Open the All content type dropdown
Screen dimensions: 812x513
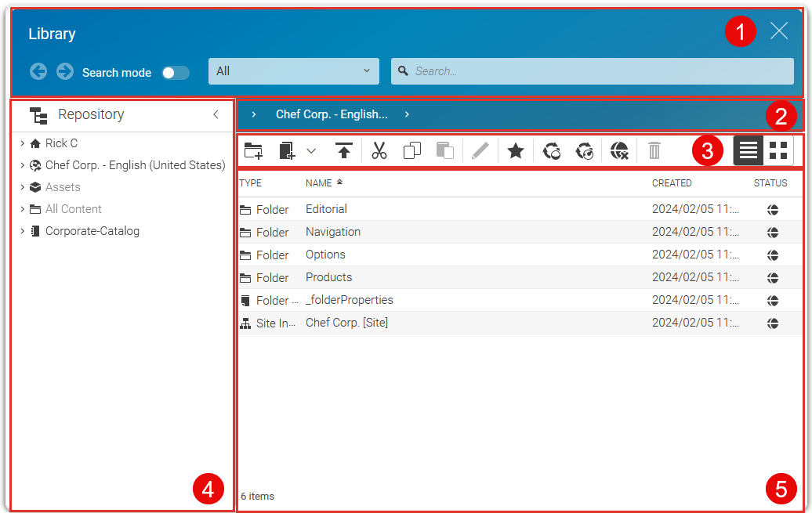pyautogui.click(x=293, y=71)
